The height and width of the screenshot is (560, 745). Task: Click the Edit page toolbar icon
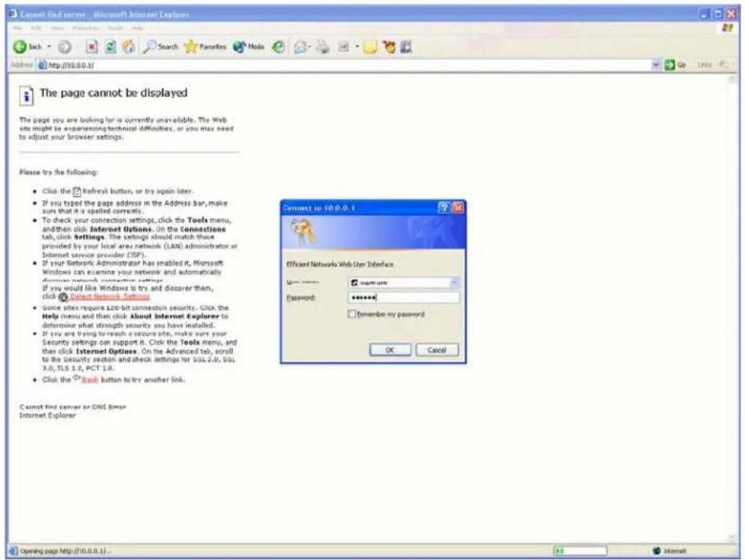coord(343,47)
